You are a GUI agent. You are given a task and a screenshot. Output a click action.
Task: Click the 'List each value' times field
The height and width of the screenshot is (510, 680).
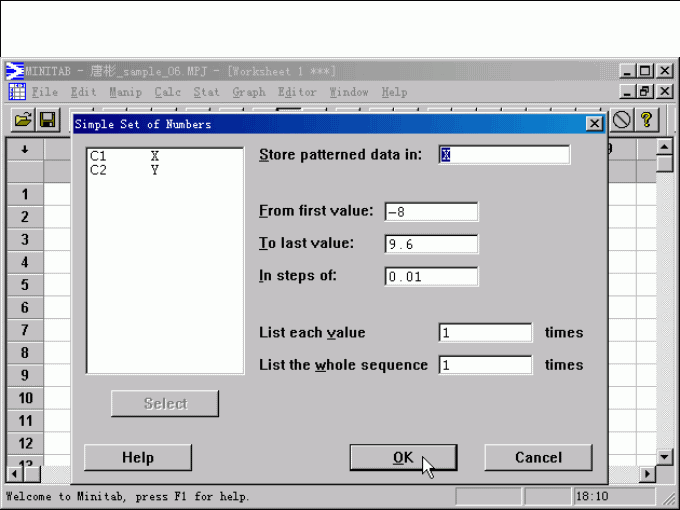485,333
